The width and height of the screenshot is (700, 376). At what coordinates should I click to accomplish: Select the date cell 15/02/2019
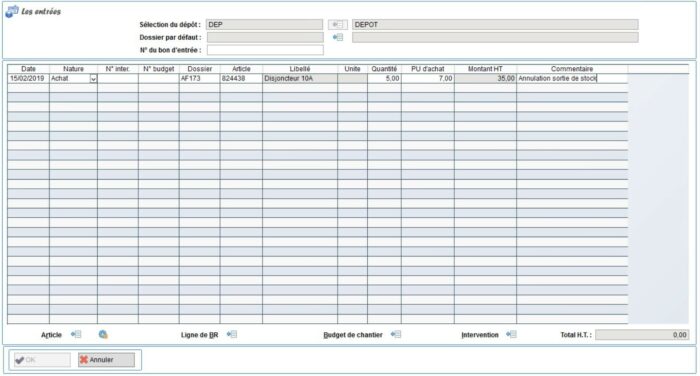point(29,79)
